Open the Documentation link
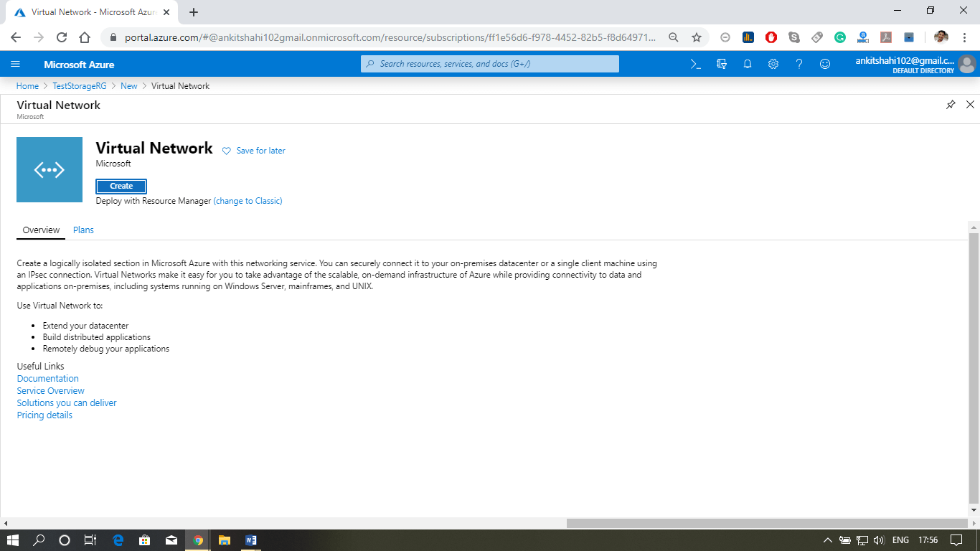 tap(48, 379)
